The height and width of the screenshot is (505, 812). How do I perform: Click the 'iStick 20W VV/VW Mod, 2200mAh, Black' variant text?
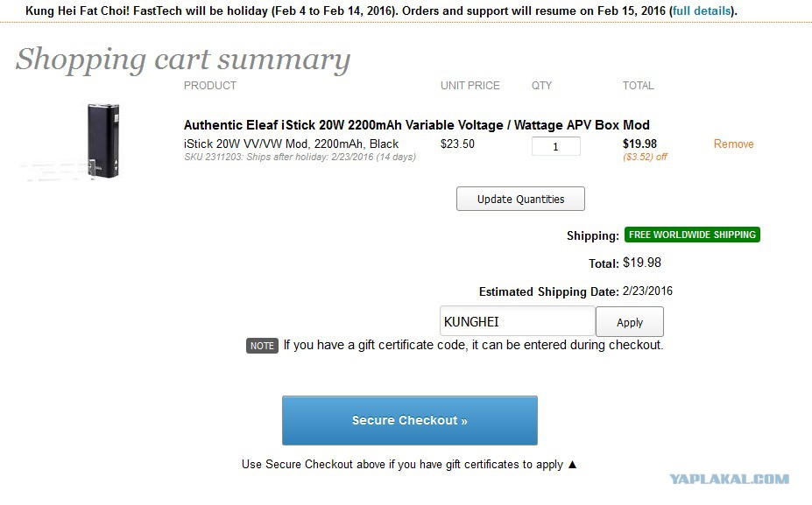click(291, 144)
